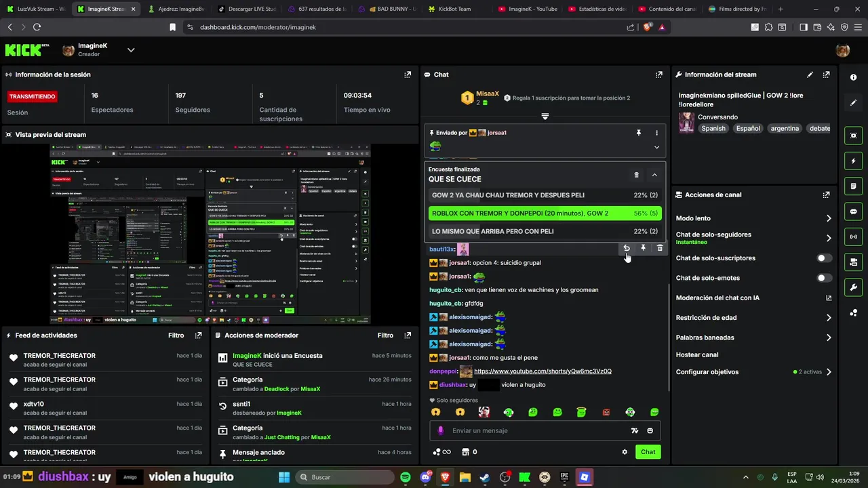Send message with green Chat button
The height and width of the screenshot is (488, 868).
(648, 452)
